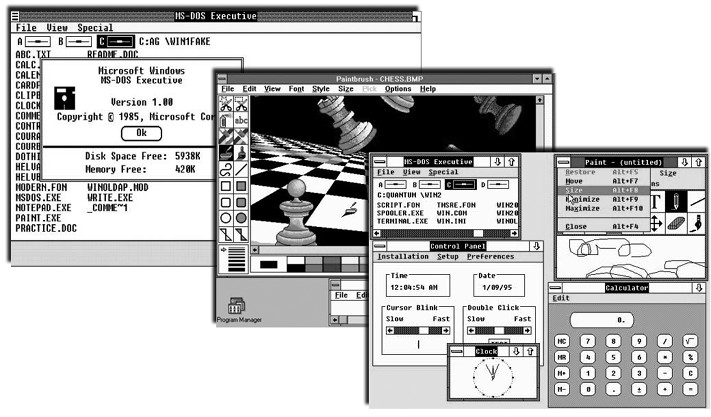Open the Control Panel system menu box
The height and width of the screenshot is (417, 711).
[379, 245]
